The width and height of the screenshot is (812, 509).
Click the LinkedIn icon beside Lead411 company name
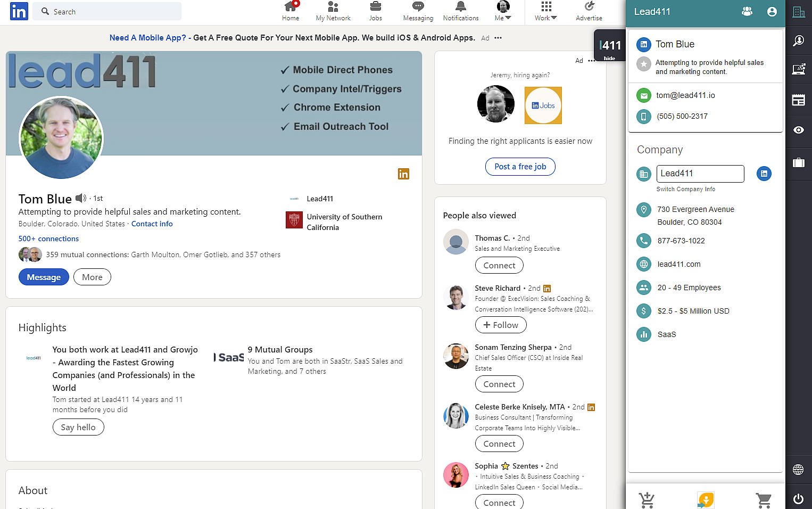click(x=764, y=174)
